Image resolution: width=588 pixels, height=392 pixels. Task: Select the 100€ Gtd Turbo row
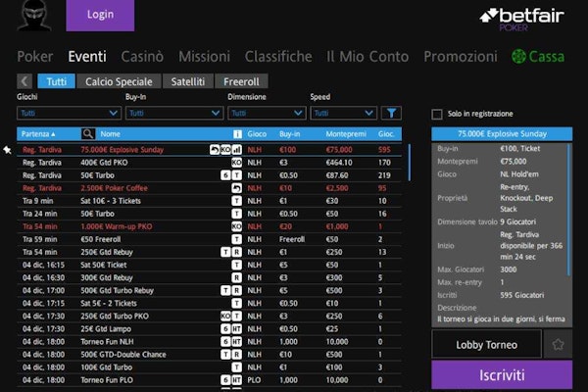click(210, 367)
